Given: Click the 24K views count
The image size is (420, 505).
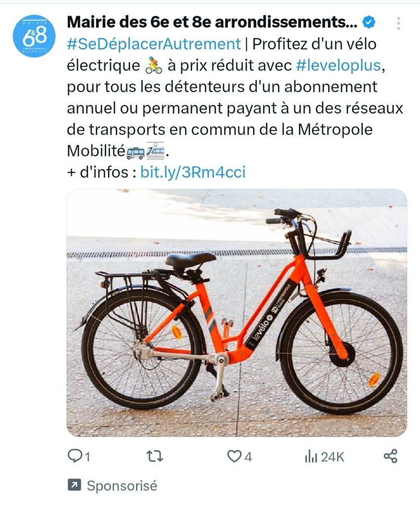Looking at the screenshot, I should (333, 457).
